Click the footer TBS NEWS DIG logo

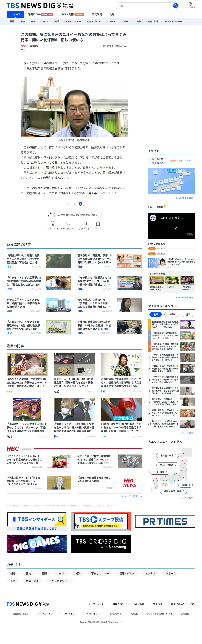[28, 604]
